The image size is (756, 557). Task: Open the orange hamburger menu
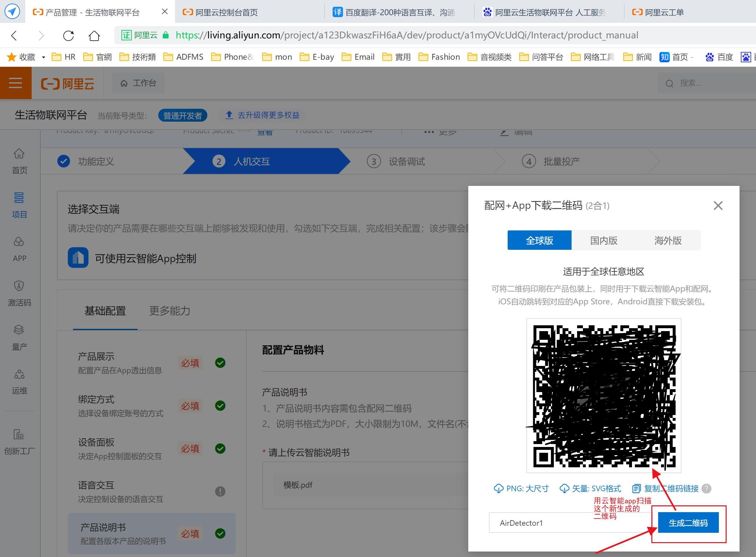(16, 83)
